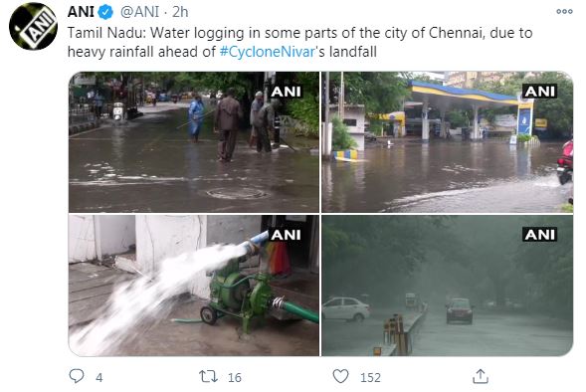Open the #CycloneNivar hashtag link
Viewport: 586px width, 392px height.
[x=268, y=51]
